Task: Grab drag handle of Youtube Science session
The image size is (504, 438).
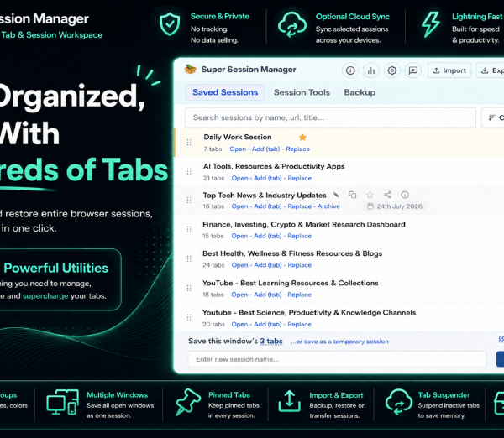Action: pyautogui.click(x=189, y=317)
